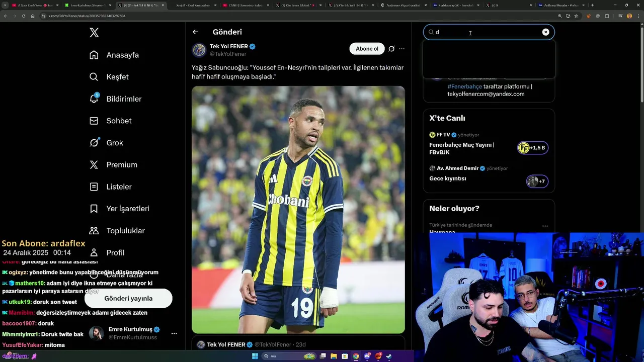Screen dimensions: 644x362
Task: Click the Gönderi yayınla button
Action: pyautogui.click(x=128, y=298)
